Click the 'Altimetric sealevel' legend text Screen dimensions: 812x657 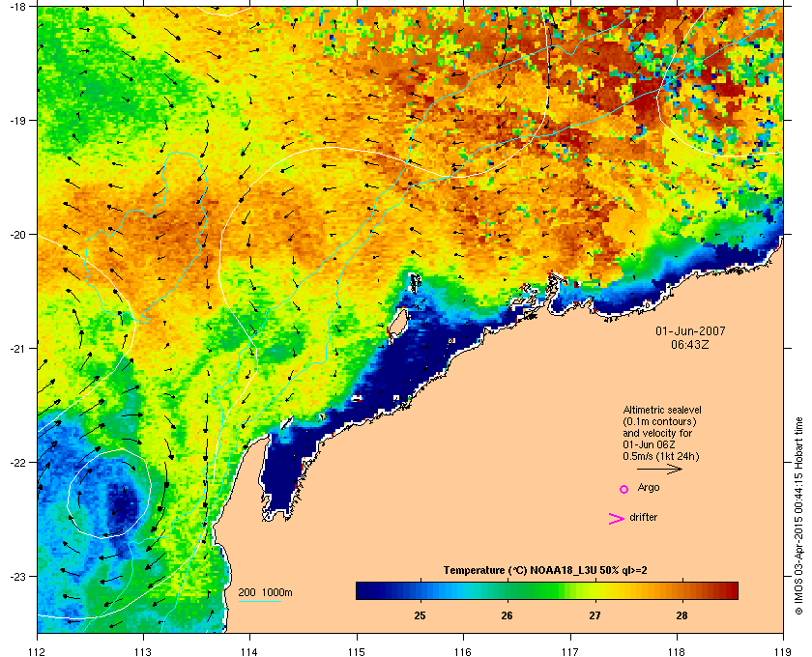click(662, 410)
